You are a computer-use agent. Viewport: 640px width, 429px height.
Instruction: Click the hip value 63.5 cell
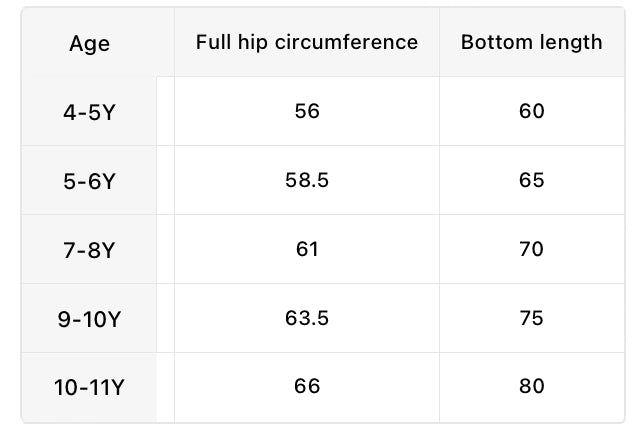click(307, 318)
